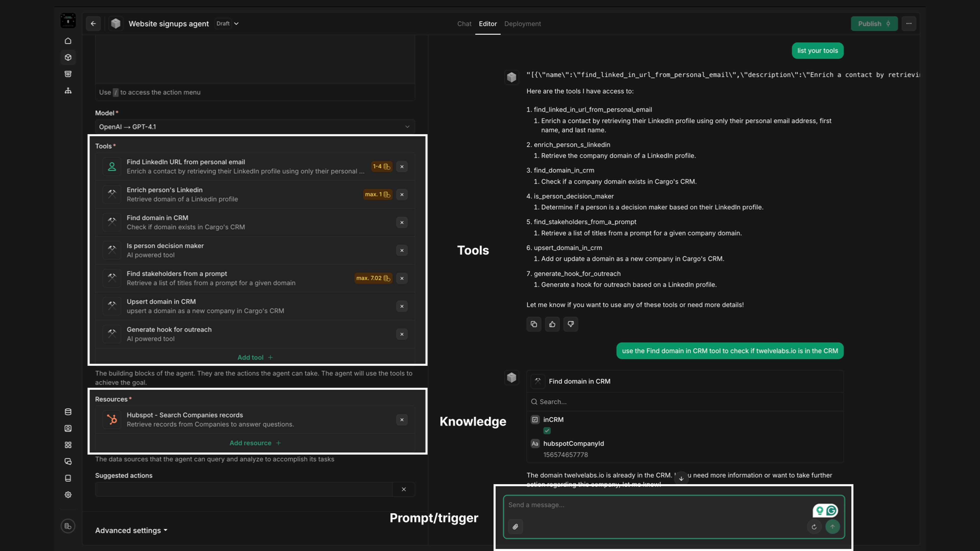The image size is (980, 551).
Task: Open the book docs icon in sidebar
Action: pyautogui.click(x=68, y=478)
